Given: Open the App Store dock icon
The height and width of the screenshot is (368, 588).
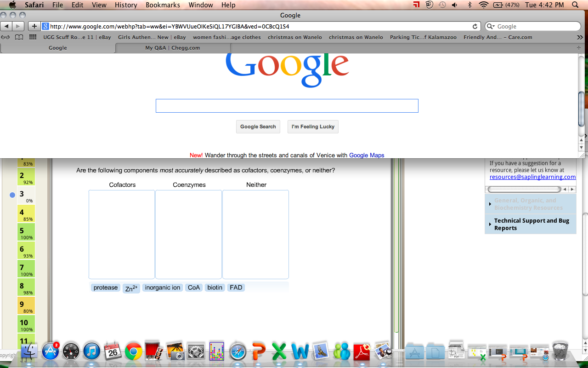Looking at the screenshot, I should click(51, 352).
